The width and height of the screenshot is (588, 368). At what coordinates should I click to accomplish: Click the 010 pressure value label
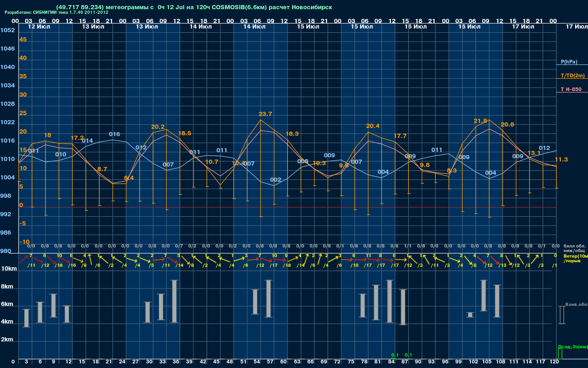(61, 154)
